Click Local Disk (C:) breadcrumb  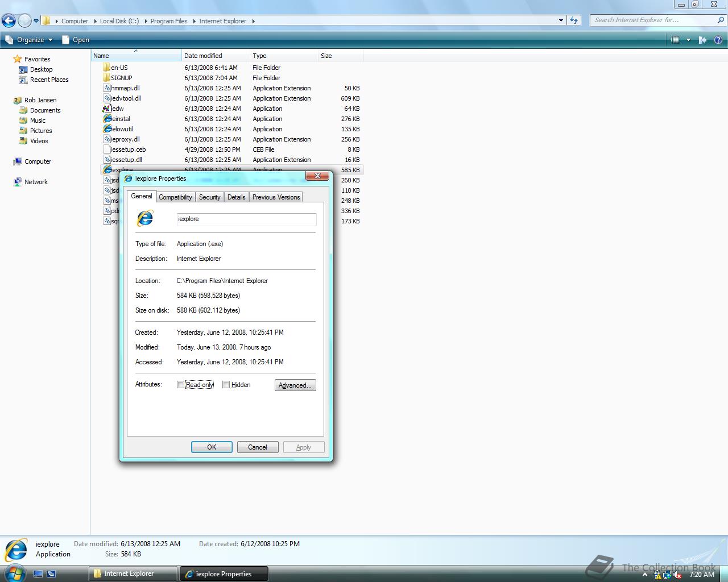pyautogui.click(x=119, y=21)
